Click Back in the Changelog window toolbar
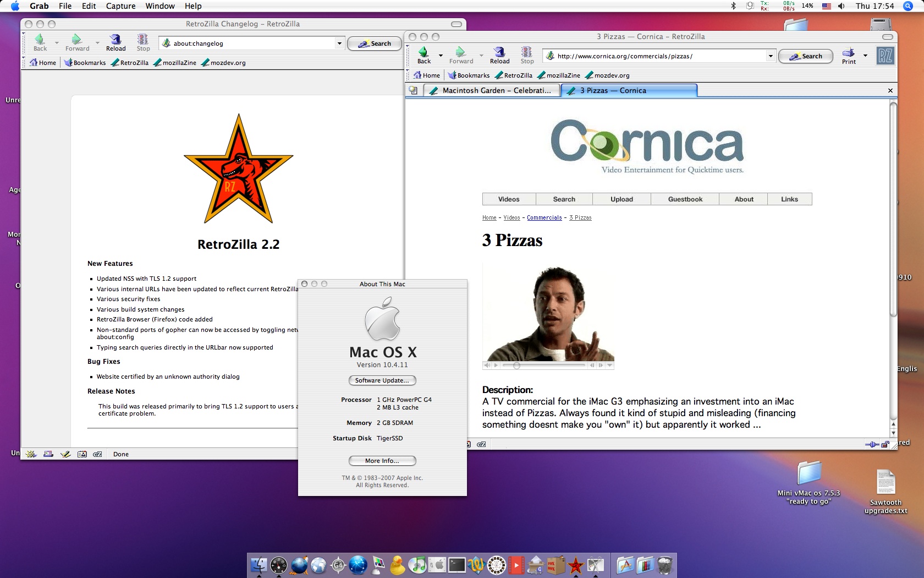924x578 pixels. coord(40,42)
